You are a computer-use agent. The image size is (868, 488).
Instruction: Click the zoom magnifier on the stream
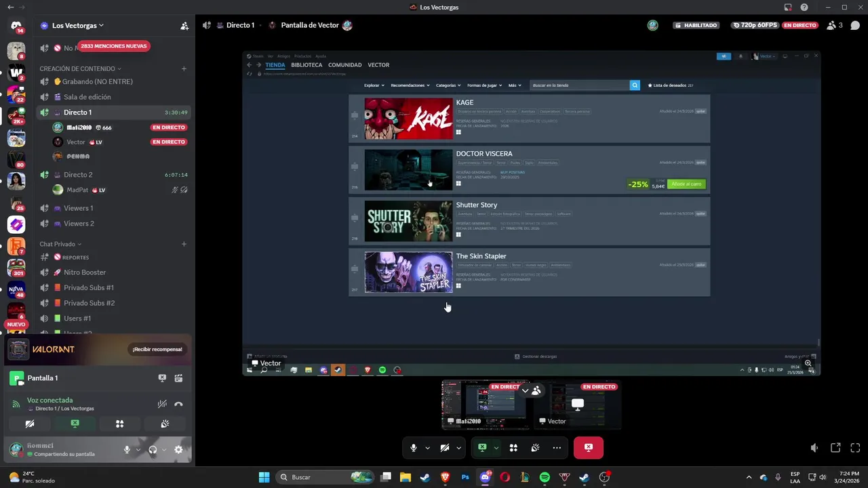click(x=808, y=363)
